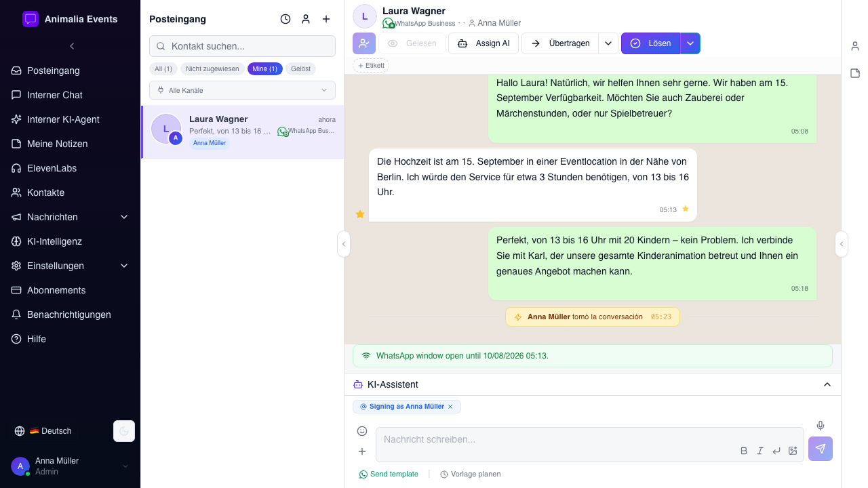868x488 pixels.
Task: Open the Lösen dropdown arrow
Action: tap(690, 43)
